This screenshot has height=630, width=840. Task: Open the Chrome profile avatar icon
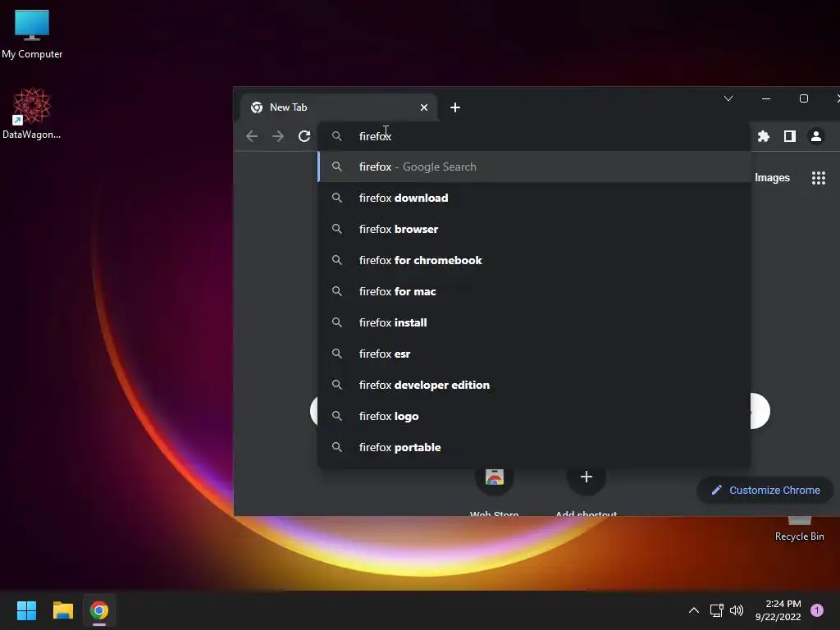[816, 136]
